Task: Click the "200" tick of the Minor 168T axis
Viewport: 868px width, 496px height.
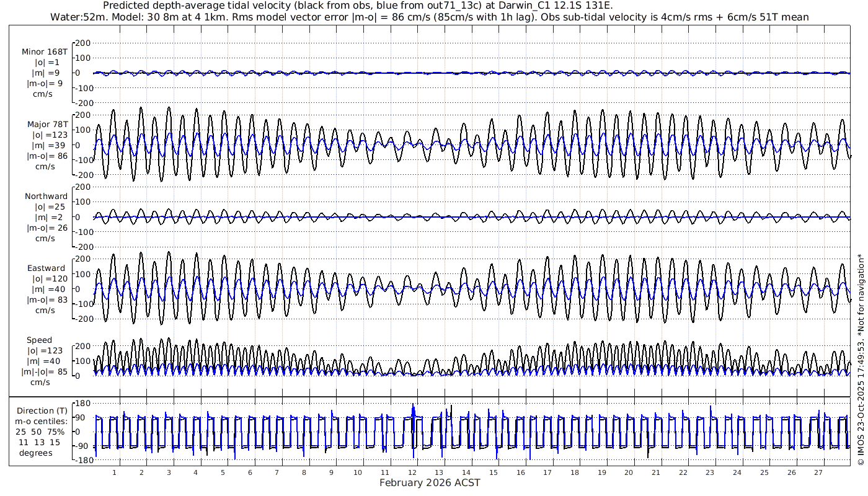Action: [x=83, y=43]
